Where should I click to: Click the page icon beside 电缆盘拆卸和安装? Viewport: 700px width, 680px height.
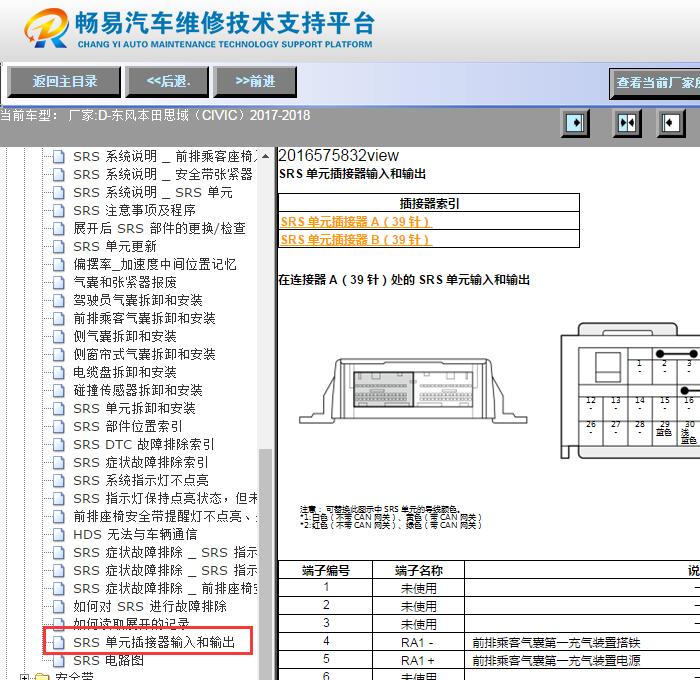58,372
